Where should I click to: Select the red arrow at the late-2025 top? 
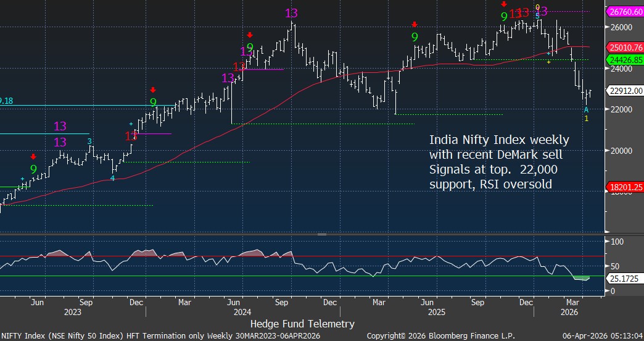(504, 4)
